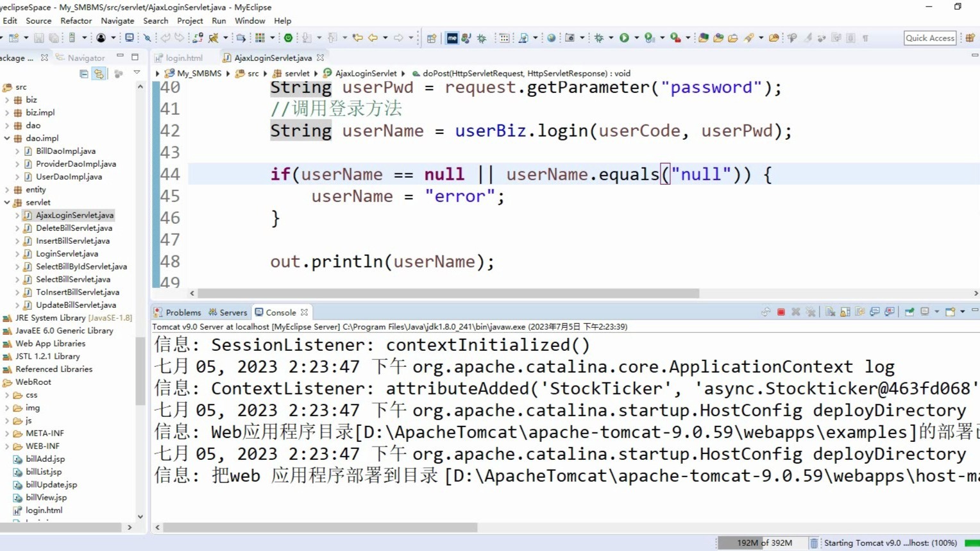Click the heap memory 192M of 392M indicator

pos(763,543)
